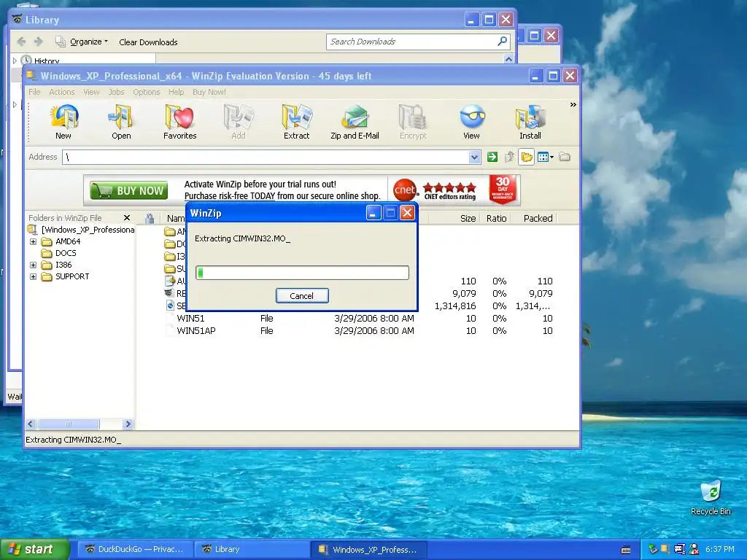747x560 pixels.
Task: Sort by the Ratio column header
Action: 496,218
